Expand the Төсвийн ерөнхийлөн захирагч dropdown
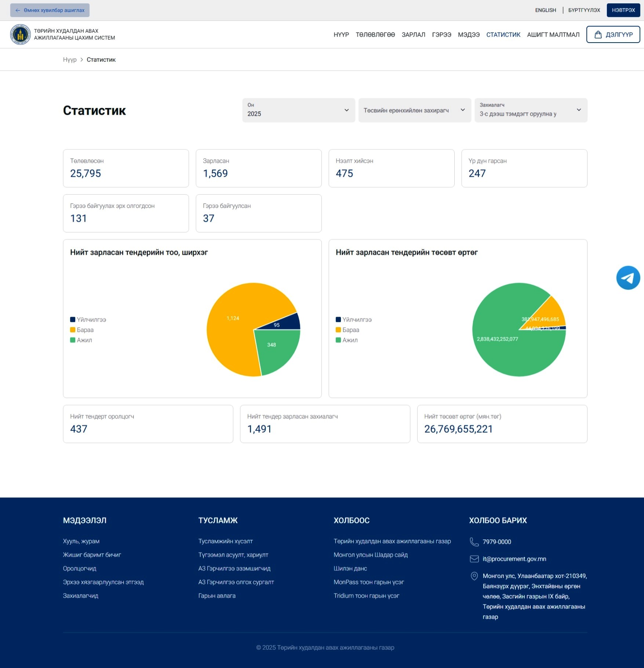The height and width of the screenshot is (668, 644). click(414, 110)
